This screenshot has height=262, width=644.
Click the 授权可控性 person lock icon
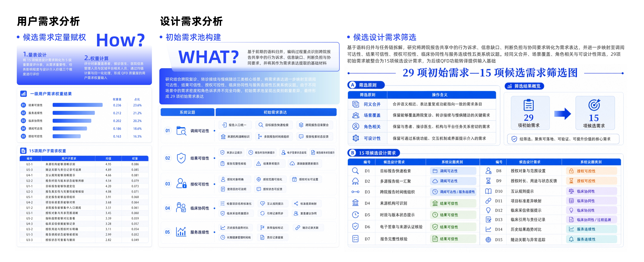[181, 183]
